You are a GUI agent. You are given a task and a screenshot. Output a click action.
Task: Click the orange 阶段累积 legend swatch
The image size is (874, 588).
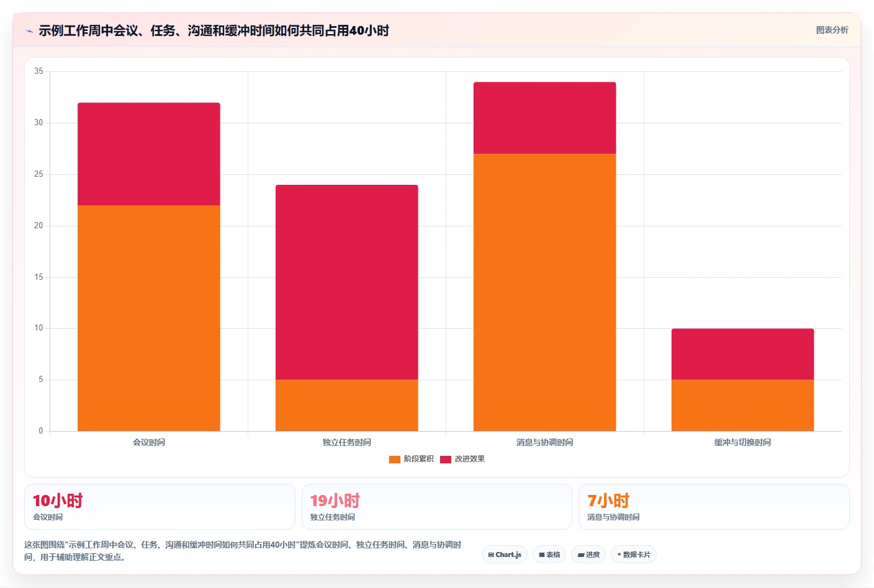click(x=395, y=460)
